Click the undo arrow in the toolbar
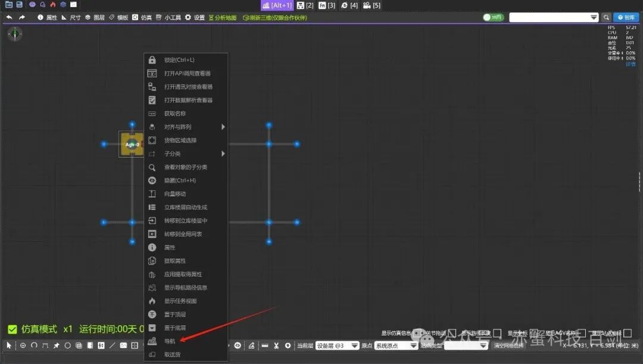The image size is (643, 364). coord(9,17)
